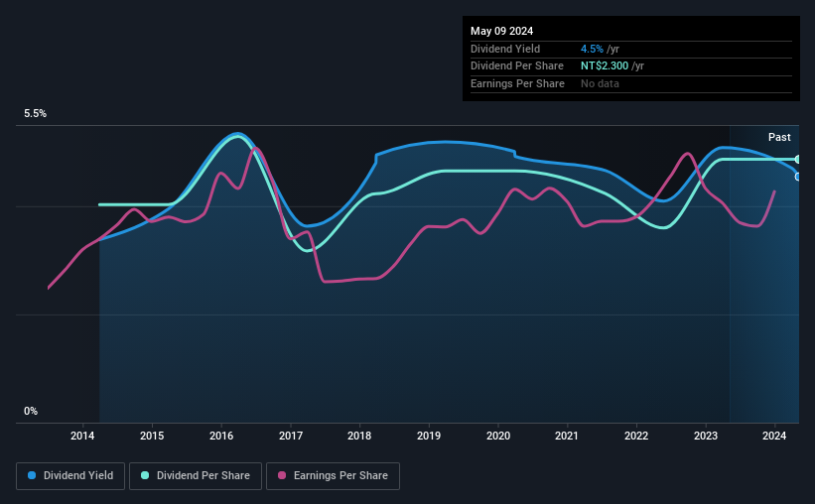Select the 2020 x-axis year label

(498, 436)
